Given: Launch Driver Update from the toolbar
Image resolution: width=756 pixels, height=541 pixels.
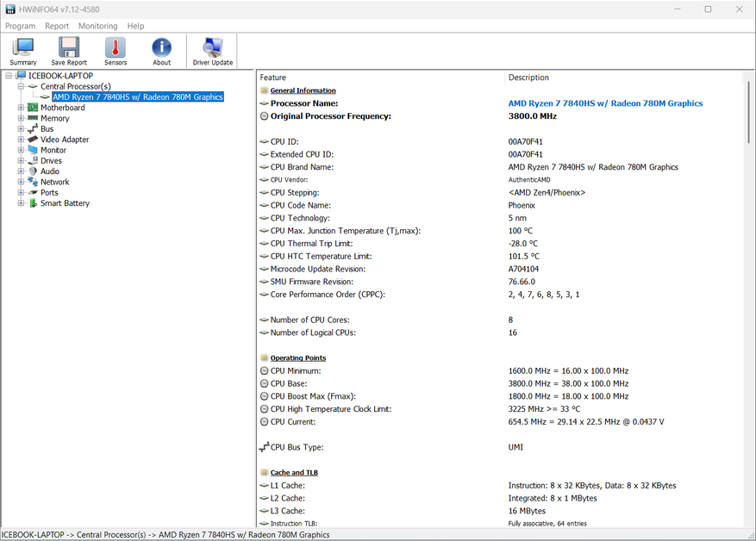Looking at the screenshot, I should (212, 52).
